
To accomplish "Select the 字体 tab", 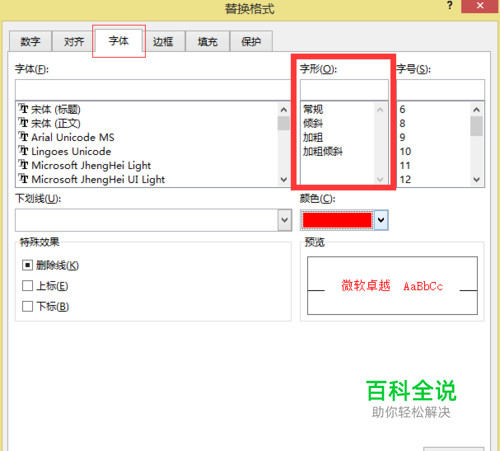I will (x=119, y=41).
